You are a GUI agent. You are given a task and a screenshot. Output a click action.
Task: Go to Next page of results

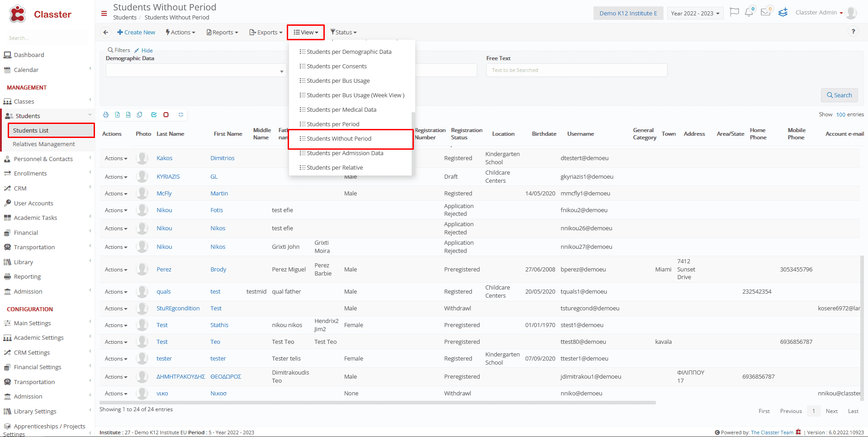831,411
